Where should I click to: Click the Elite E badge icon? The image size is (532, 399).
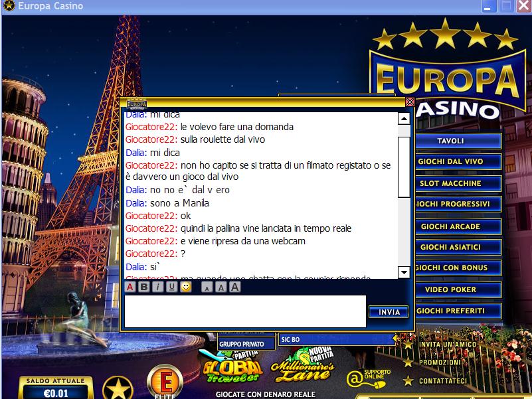165,382
